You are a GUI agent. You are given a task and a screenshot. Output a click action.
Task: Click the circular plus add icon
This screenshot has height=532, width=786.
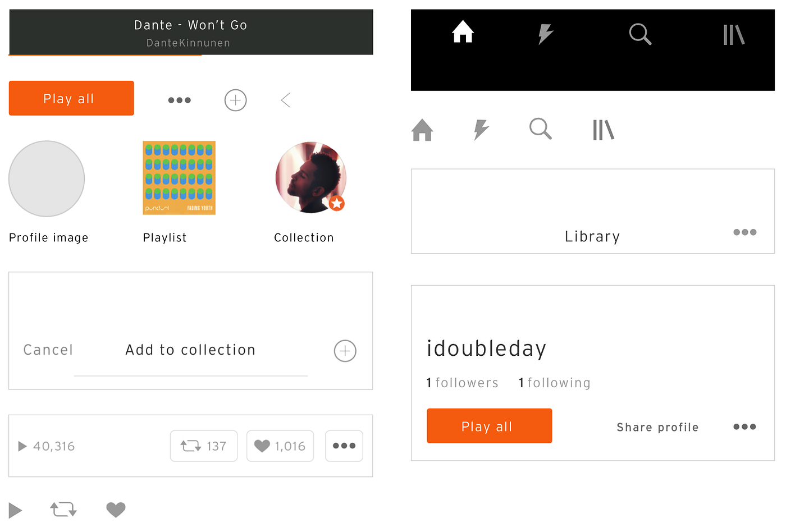pyautogui.click(x=235, y=100)
